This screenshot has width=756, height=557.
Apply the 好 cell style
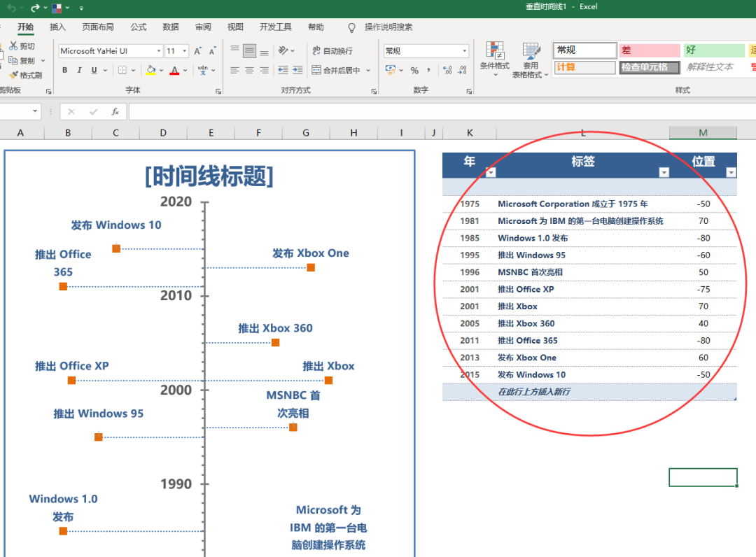coord(714,50)
